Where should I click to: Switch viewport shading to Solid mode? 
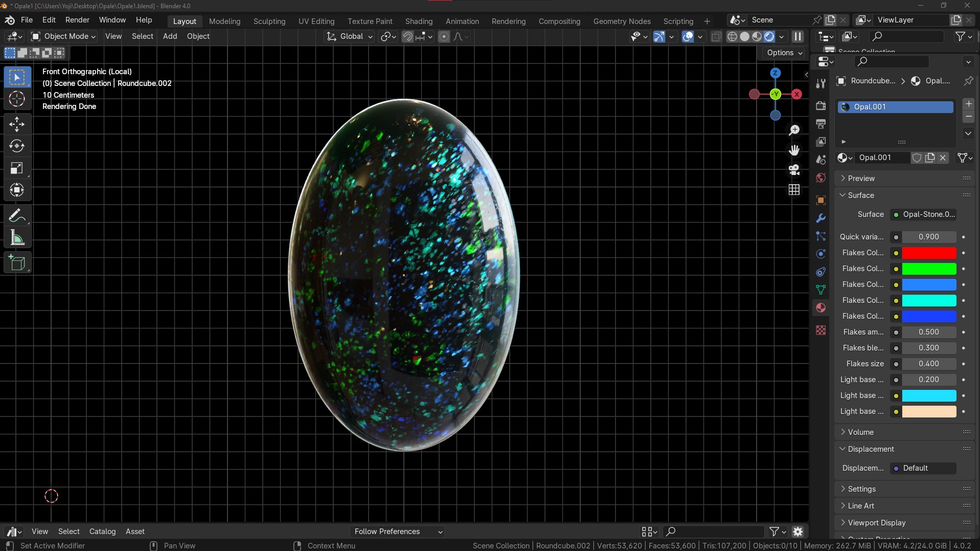[x=745, y=36]
